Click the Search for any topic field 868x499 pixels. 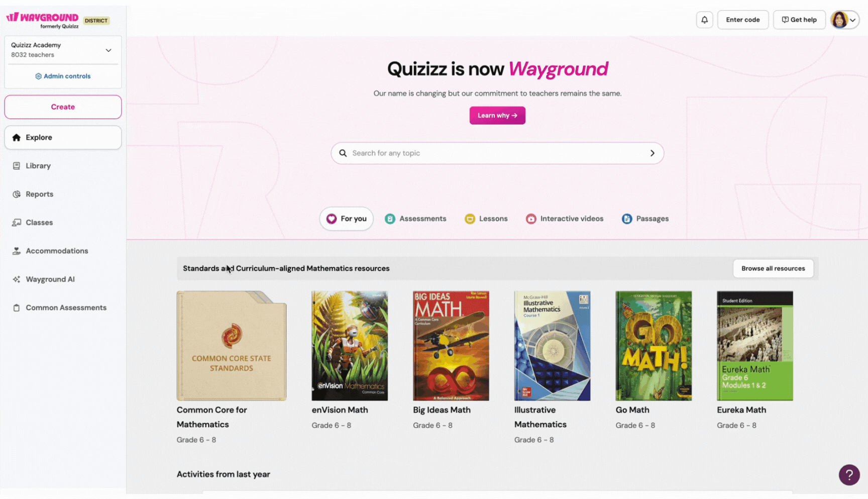(x=497, y=153)
